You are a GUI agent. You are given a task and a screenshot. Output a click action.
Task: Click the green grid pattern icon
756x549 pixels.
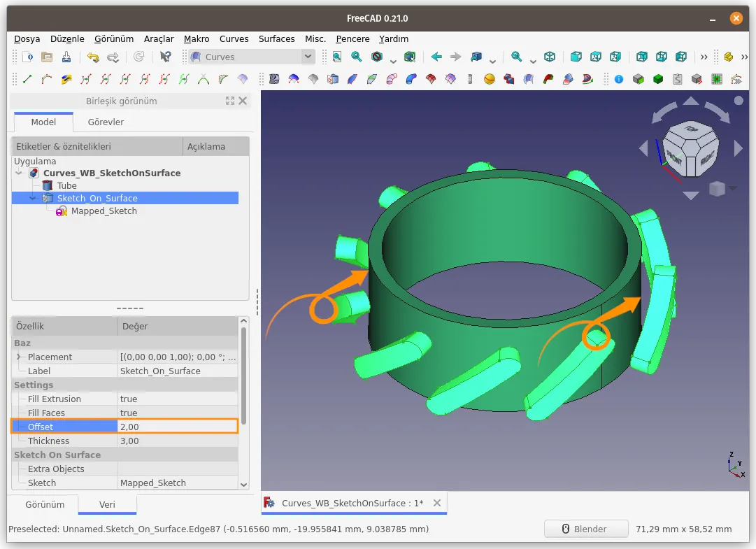717,79
